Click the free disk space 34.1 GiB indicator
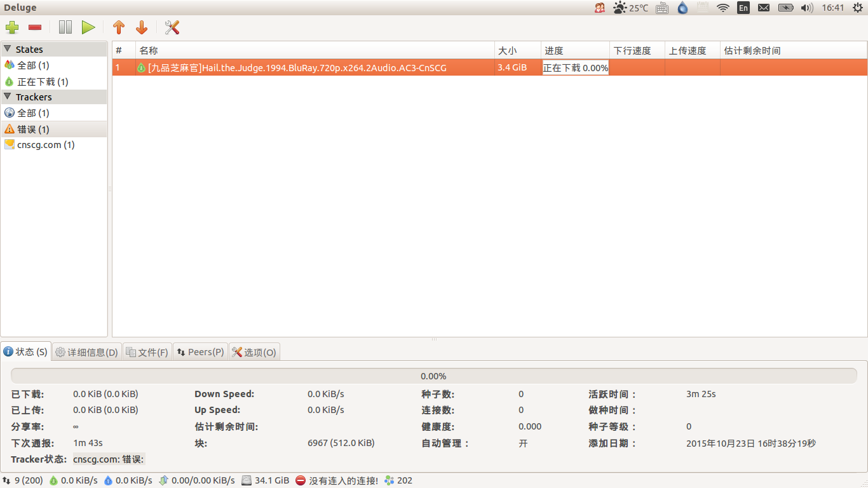 (266, 480)
